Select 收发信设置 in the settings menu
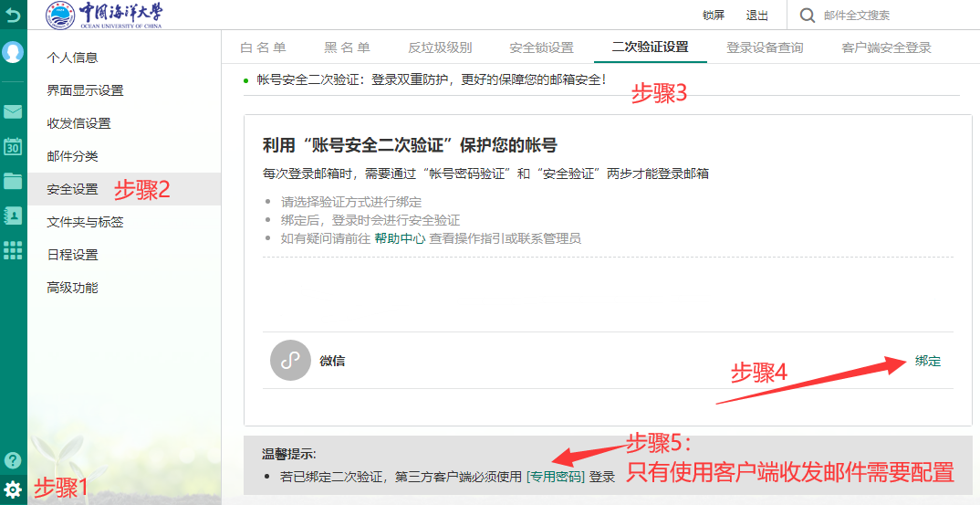Screen dimensions: 980x505 pos(78,123)
